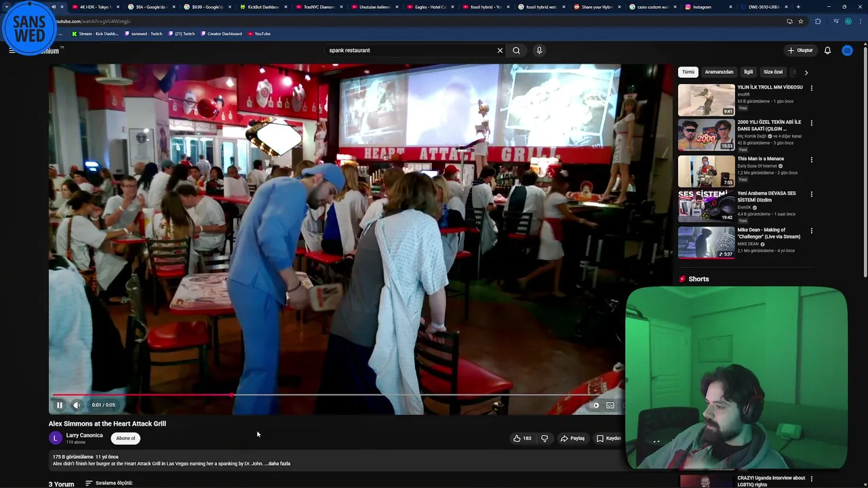Start voice search with the microphone icon

pyautogui.click(x=539, y=50)
